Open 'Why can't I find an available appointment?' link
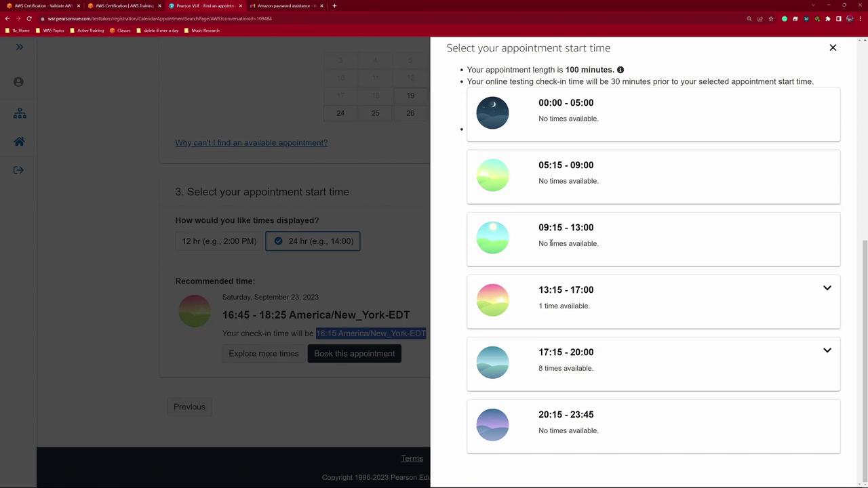Image resolution: width=868 pixels, height=488 pixels. [252, 143]
